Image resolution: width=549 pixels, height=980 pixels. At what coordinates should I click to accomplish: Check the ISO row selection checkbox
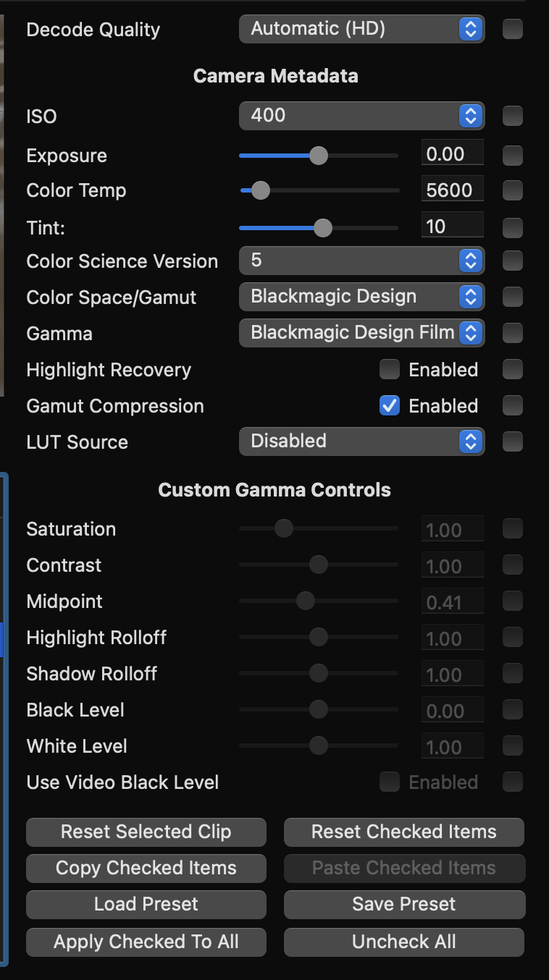pyautogui.click(x=513, y=116)
